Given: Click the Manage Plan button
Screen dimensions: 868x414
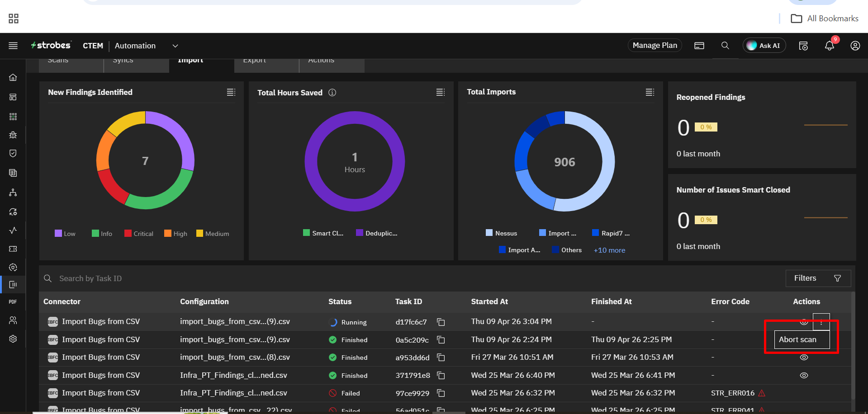Looking at the screenshot, I should 655,46.
